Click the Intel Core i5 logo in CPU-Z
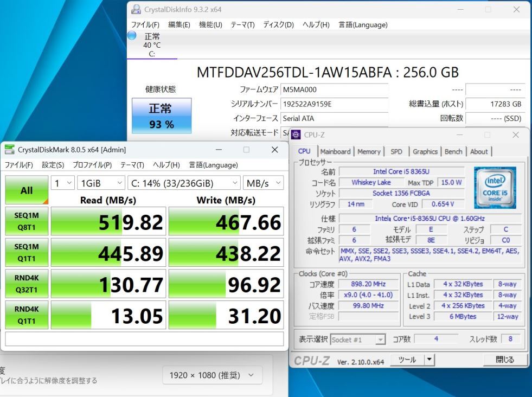The image size is (532, 397). 495,187
